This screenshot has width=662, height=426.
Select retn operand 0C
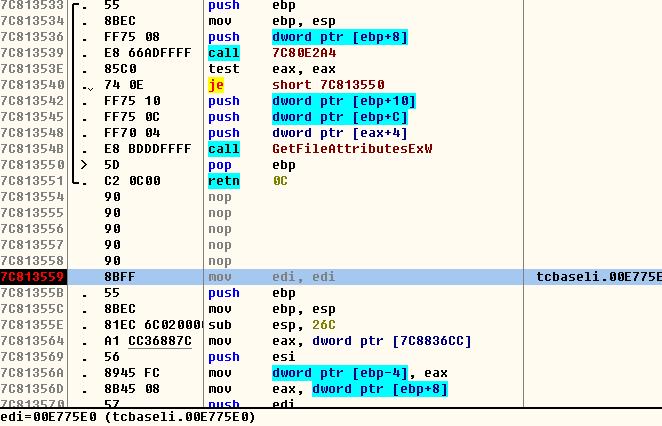coord(280,181)
